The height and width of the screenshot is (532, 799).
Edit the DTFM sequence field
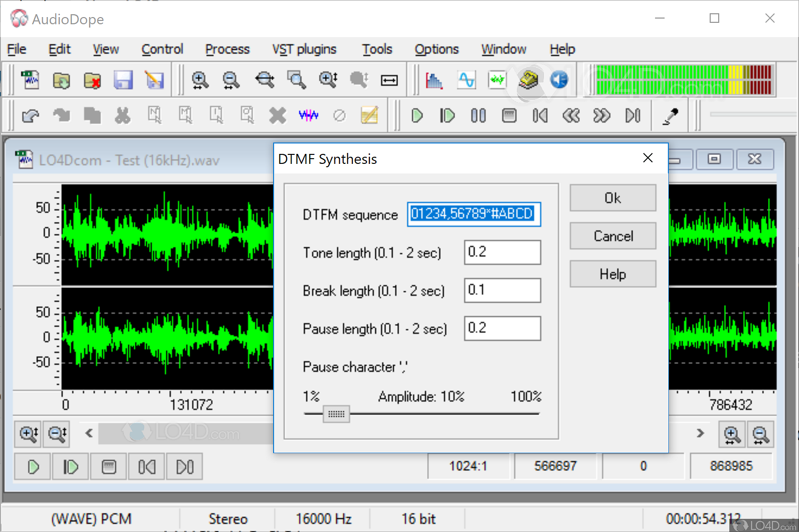[x=474, y=214]
